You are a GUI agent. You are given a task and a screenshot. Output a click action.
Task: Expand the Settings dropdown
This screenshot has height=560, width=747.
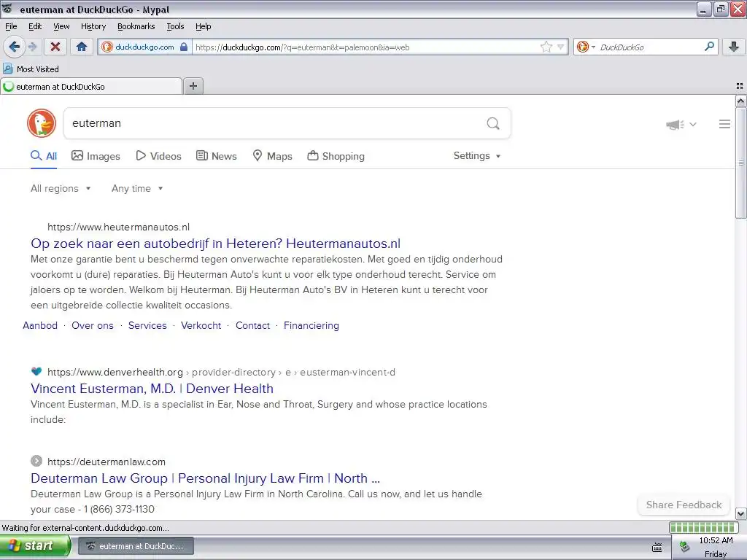[x=477, y=156]
